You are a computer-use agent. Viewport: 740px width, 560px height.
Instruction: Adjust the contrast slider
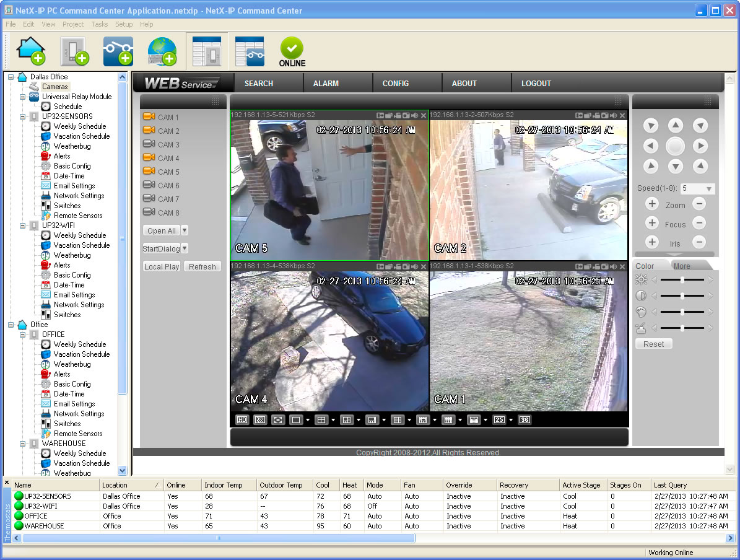(682, 296)
